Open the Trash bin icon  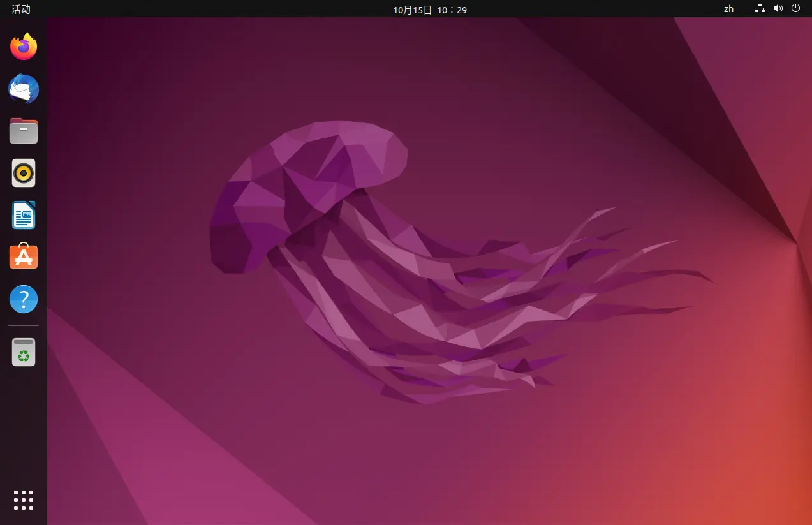24,352
